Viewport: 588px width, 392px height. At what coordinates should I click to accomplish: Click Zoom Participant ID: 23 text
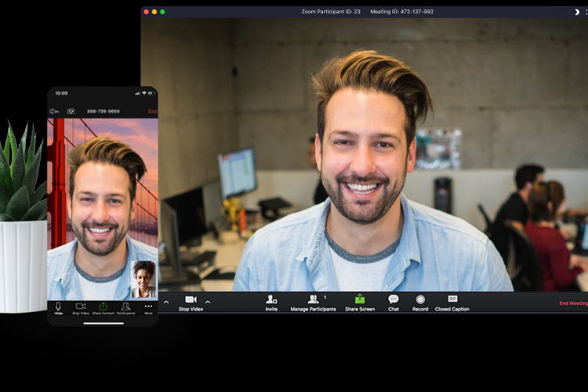tap(331, 12)
